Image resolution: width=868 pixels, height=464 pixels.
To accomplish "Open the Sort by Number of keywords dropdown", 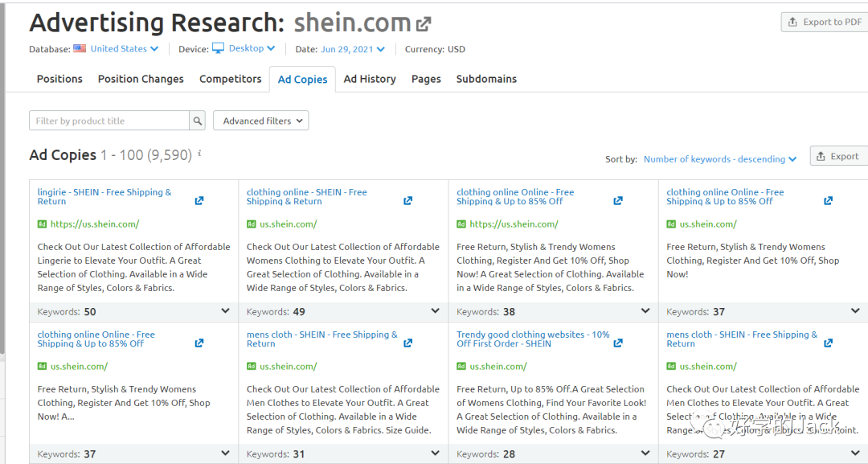I will point(719,159).
